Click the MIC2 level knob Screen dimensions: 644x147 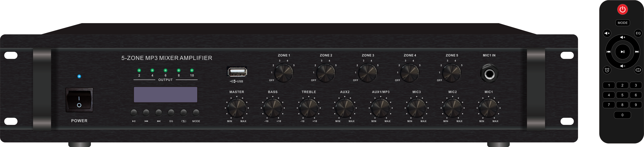tap(453, 108)
